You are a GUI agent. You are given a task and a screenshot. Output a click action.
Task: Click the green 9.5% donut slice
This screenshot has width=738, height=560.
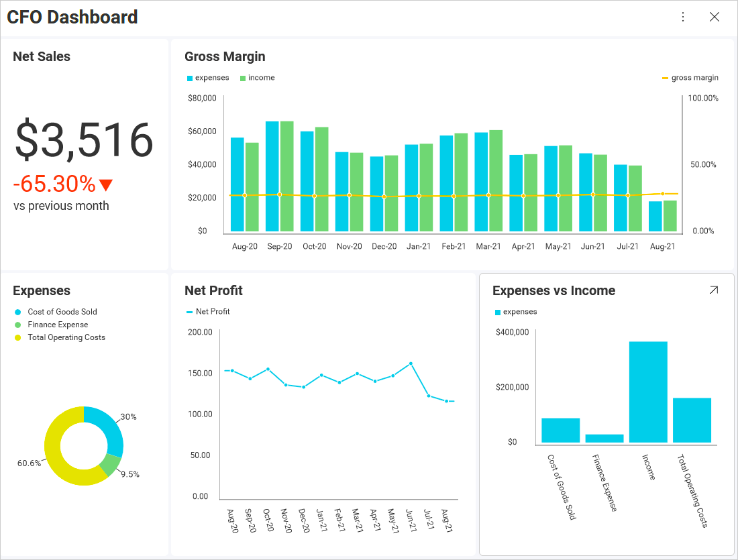(110, 463)
